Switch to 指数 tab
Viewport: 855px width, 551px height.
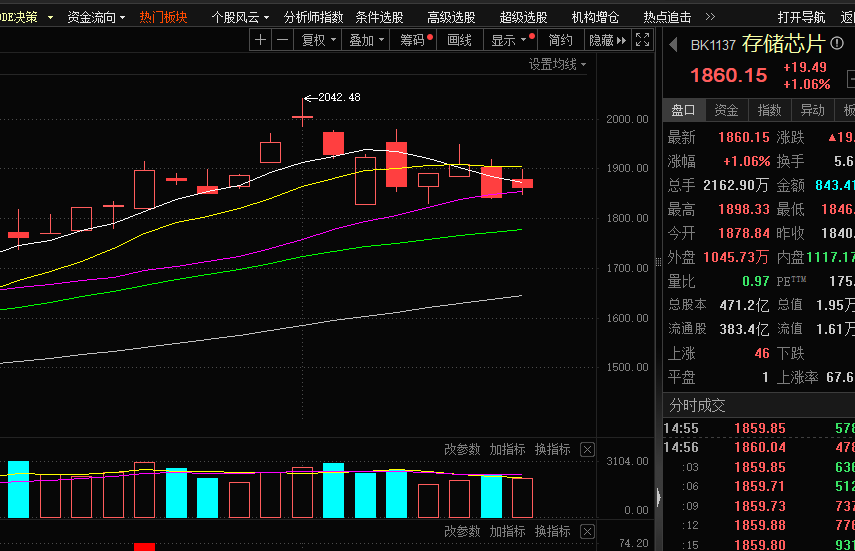(x=769, y=110)
